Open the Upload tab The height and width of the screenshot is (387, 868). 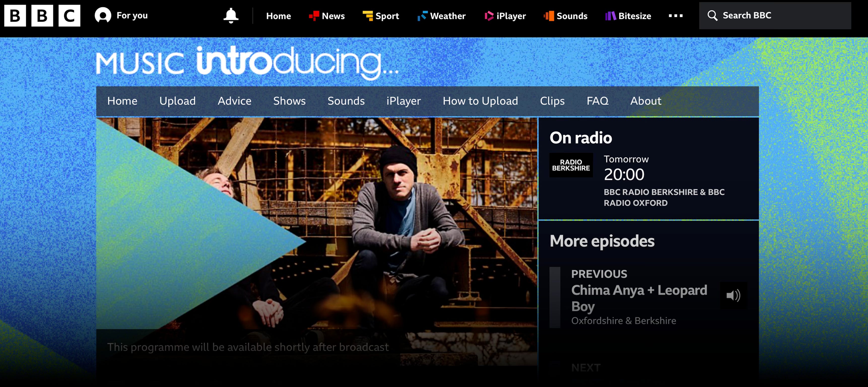tap(177, 101)
